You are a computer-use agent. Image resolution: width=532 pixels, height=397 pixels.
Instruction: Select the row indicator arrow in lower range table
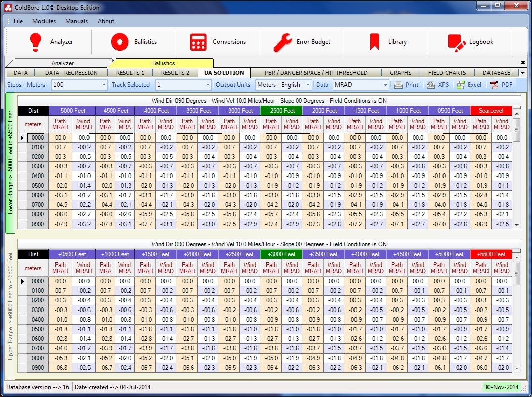click(x=22, y=138)
